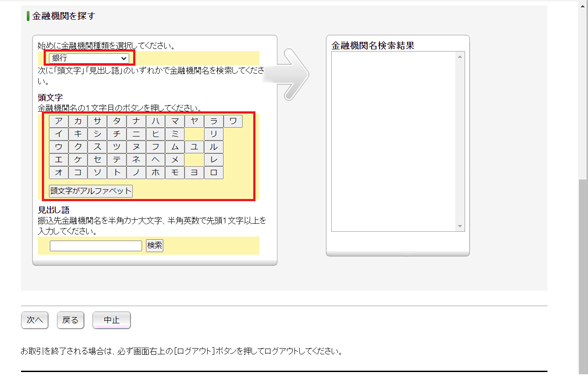Screen dimensions: 588x382
Task: Choose the ム initial button
Action: 175,147
